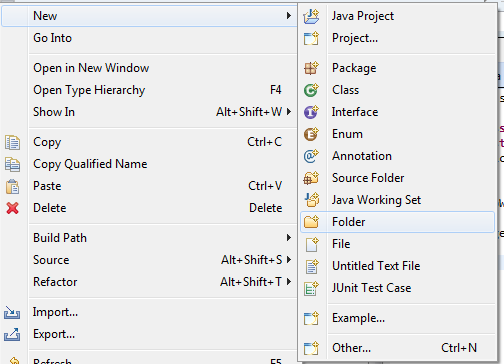Click the Refactor menu entry label

(55, 282)
